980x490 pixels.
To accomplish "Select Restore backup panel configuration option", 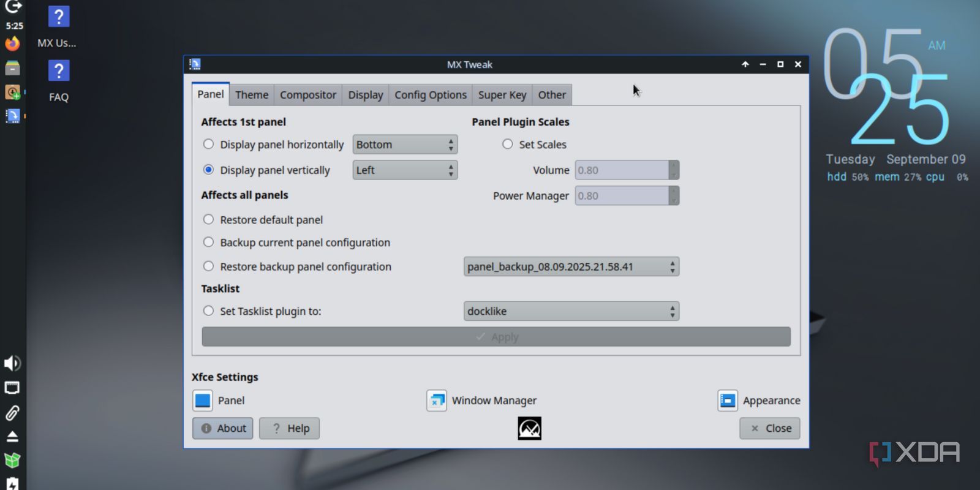I will pyautogui.click(x=208, y=266).
